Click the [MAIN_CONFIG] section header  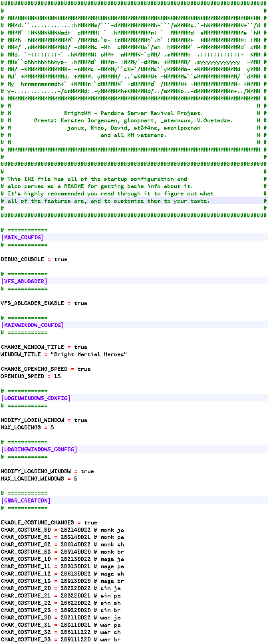(x=22, y=237)
